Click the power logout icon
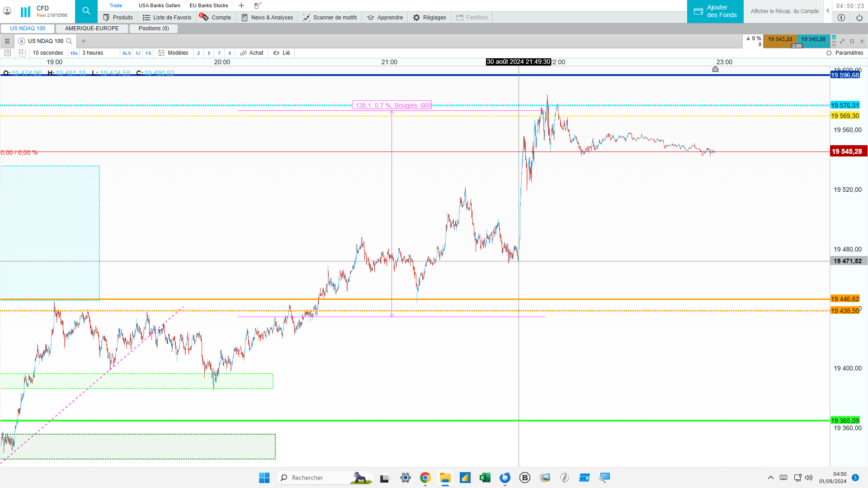Image resolution: width=868 pixels, height=488 pixels. tap(859, 18)
